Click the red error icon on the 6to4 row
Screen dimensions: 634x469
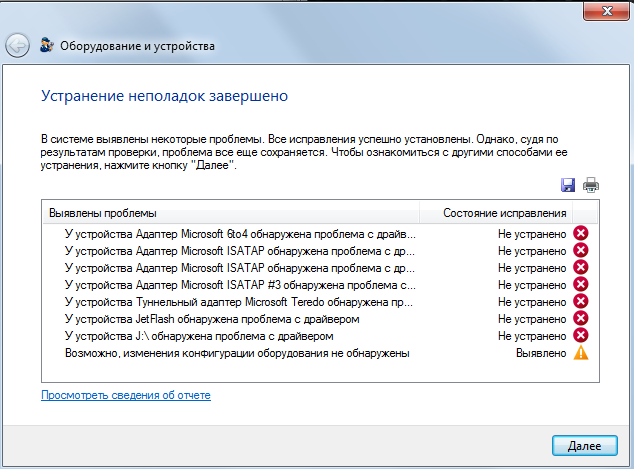581,233
